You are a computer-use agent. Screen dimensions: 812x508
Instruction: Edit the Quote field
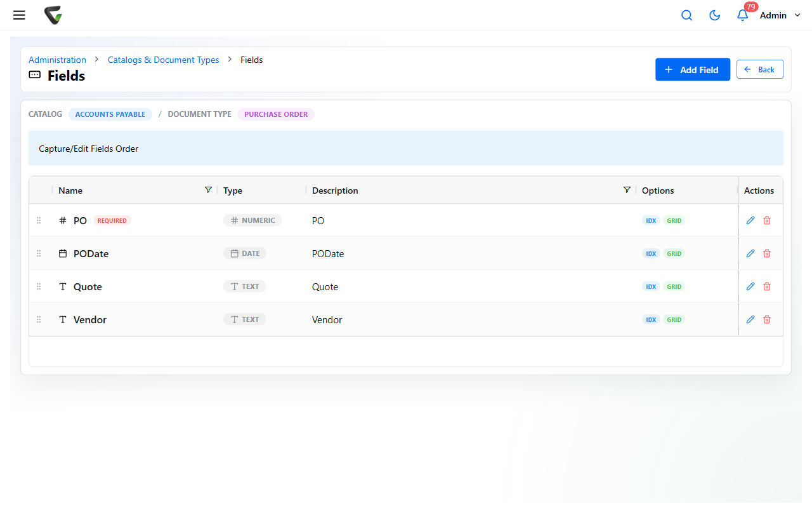[750, 286]
